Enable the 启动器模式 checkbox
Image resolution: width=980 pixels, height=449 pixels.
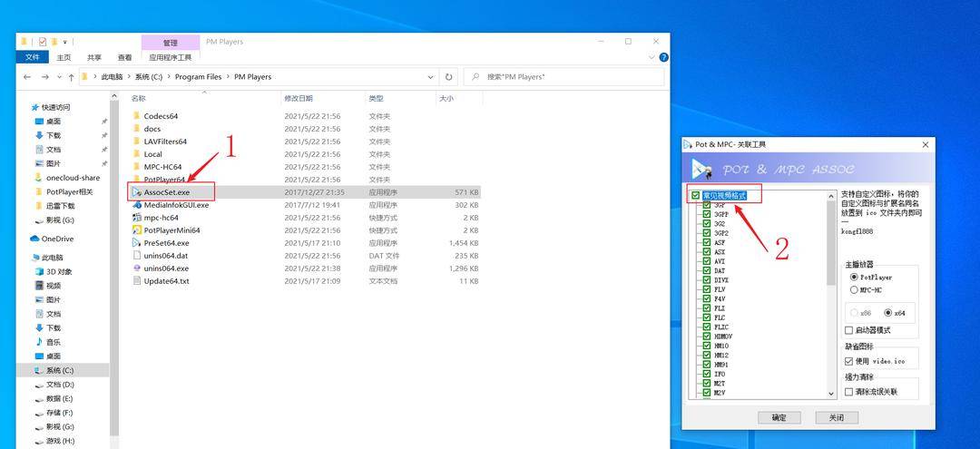[849, 330]
